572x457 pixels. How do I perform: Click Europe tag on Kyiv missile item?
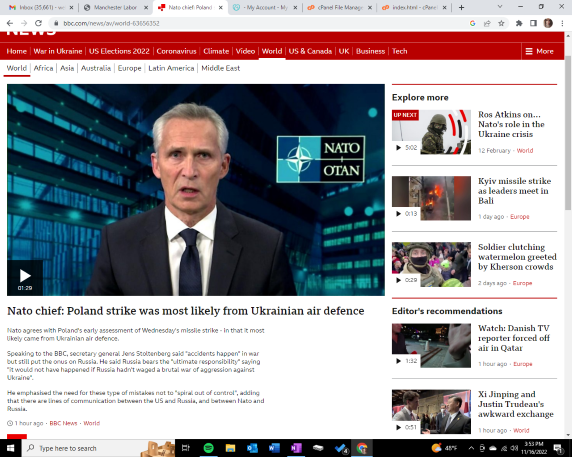(x=519, y=217)
